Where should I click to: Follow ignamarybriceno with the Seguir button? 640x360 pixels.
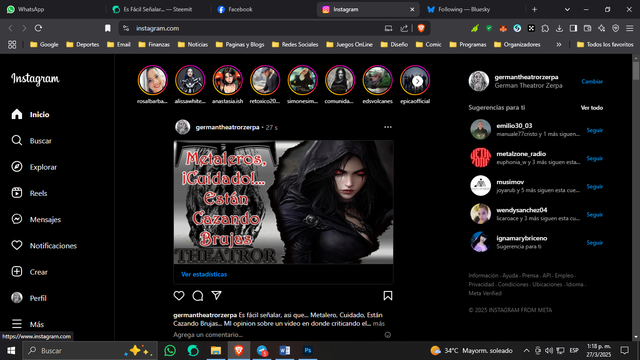click(595, 243)
